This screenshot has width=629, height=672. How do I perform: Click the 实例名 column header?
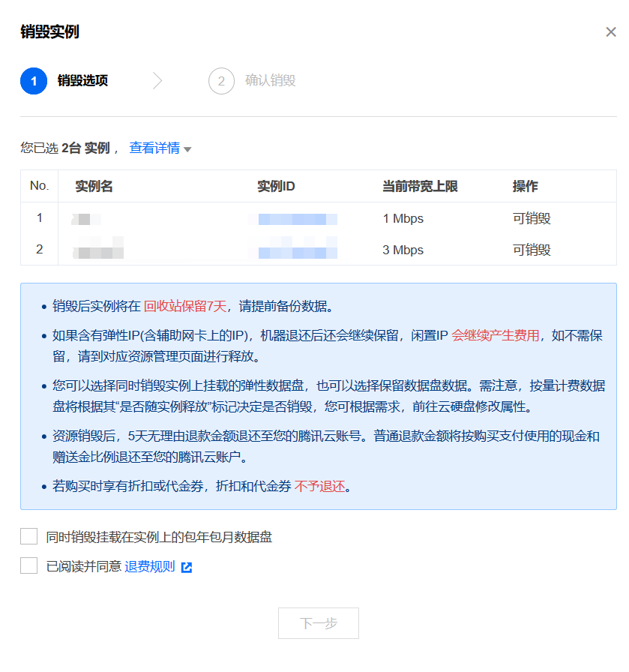(94, 187)
